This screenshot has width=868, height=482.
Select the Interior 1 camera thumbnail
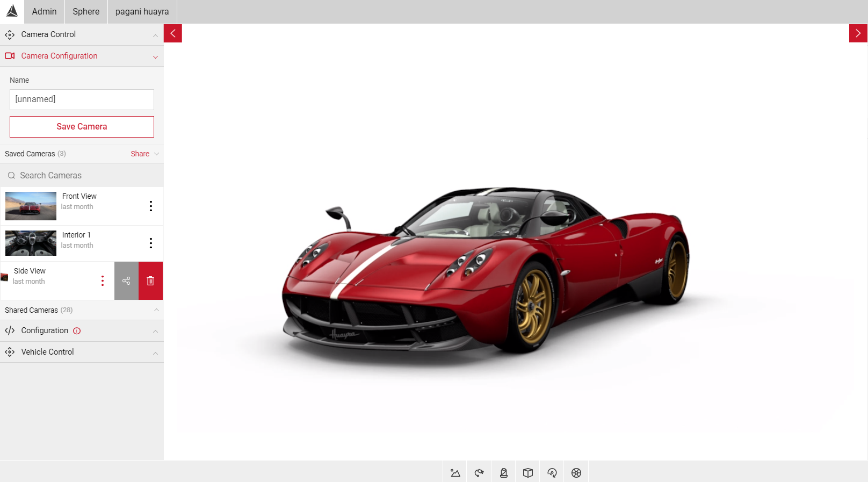tap(31, 243)
